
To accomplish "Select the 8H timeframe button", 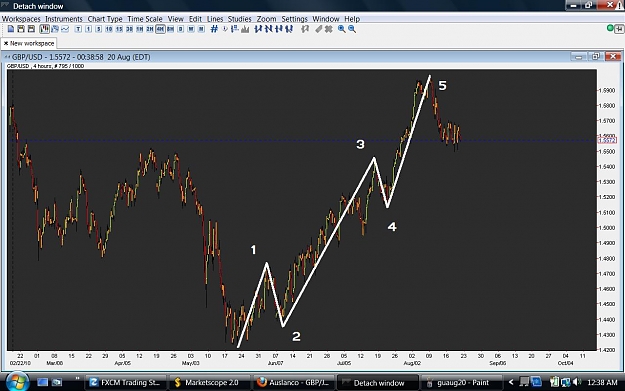I will [171, 29].
